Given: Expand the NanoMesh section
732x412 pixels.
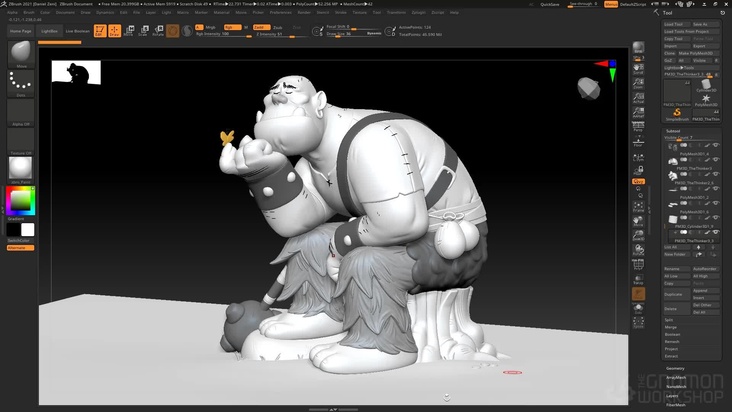Looking at the screenshot, I should click(676, 387).
